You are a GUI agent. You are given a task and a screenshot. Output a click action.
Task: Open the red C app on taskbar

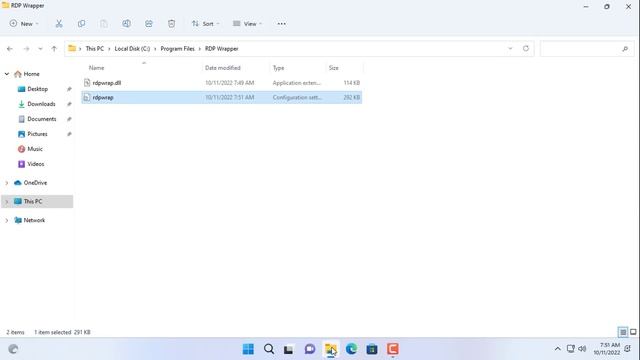(393, 349)
